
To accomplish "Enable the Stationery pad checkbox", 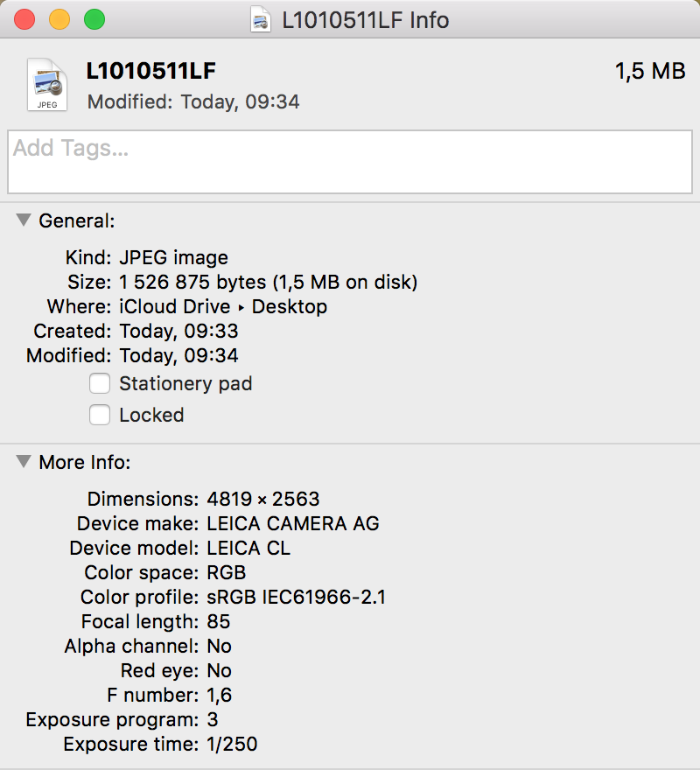I will (x=100, y=383).
